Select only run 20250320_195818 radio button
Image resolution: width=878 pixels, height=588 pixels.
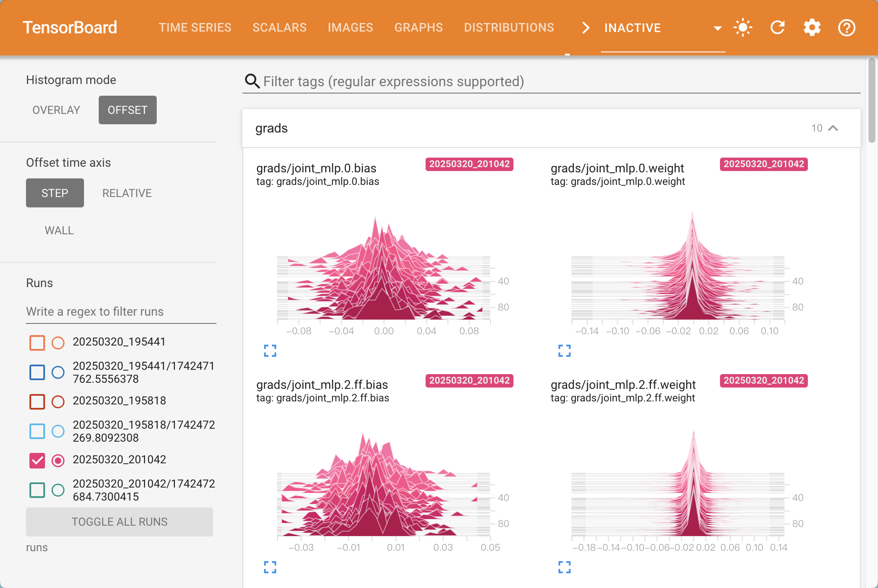58,401
